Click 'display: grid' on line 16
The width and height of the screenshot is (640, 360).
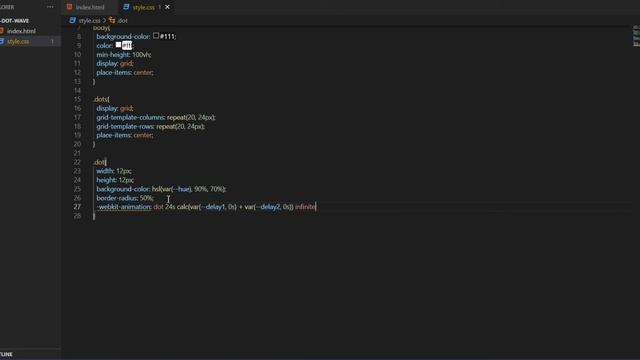(115, 109)
